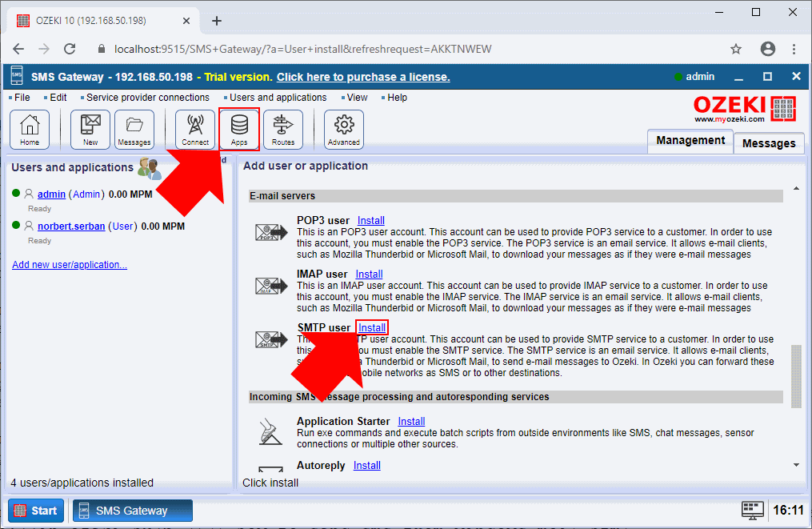Bookmark this page with the star icon
812x529 pixels.
[x=736, y=50]
